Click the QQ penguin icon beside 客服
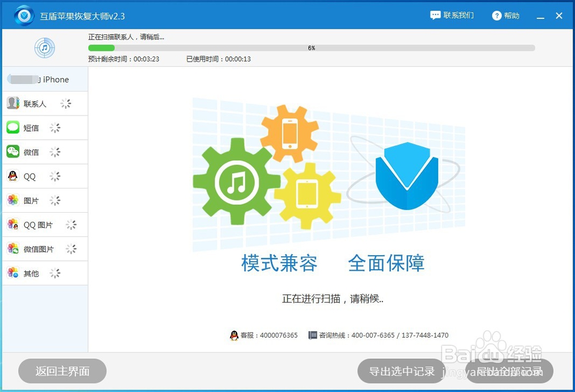Screen dimensions: 575x392 (x=234, y=335)
